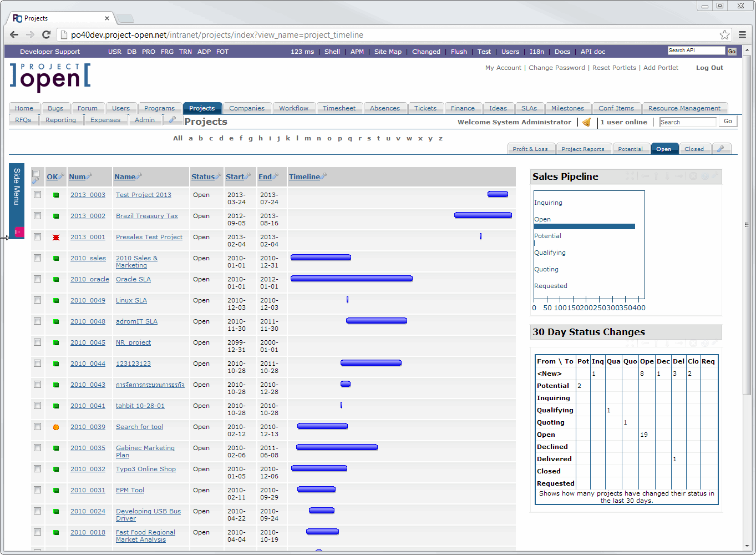
Task: Select the Closed projects sub-tab
Action: [x=694, y=149]
